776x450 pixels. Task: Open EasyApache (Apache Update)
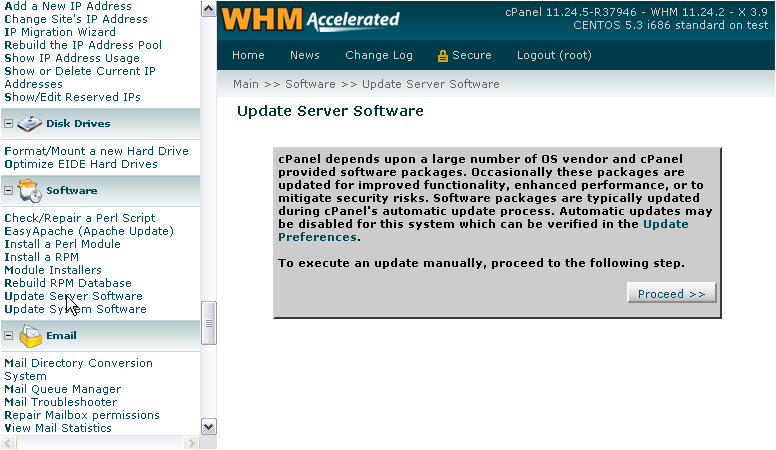click(89, 231)
